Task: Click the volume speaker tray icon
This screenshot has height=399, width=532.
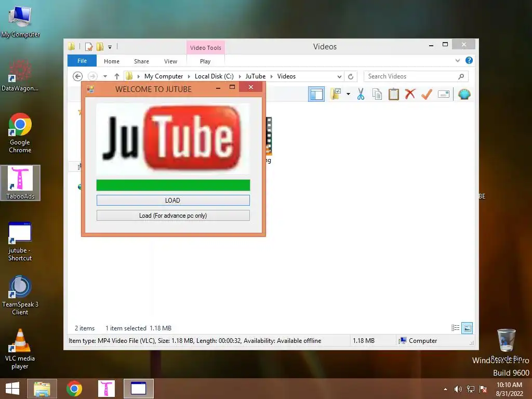Action: coord(458,389)
